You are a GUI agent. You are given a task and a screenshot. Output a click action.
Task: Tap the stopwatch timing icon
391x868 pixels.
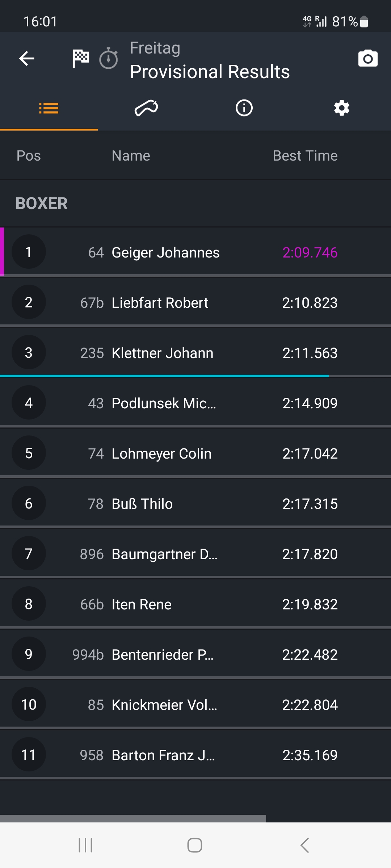(x=109, y=59)
